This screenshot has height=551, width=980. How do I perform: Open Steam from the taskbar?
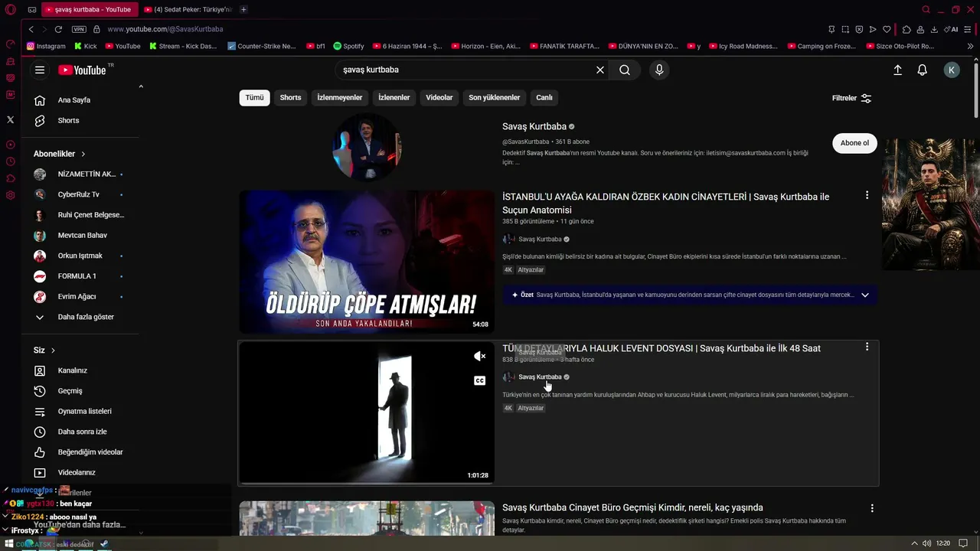click(104, 544)
